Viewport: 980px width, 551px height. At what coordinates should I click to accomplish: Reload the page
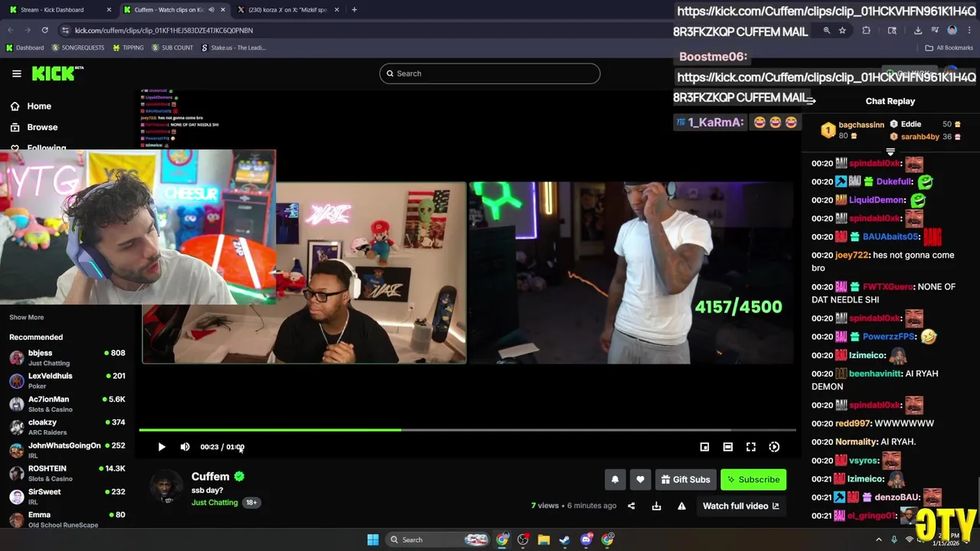coord(44,30)
